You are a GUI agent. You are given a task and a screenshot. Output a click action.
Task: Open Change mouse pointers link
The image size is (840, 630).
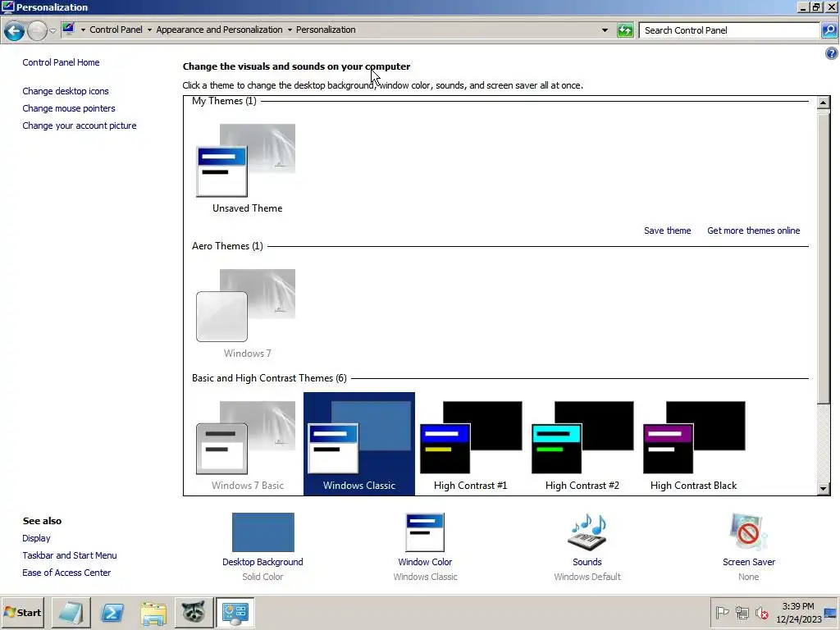tap(69, 109)
